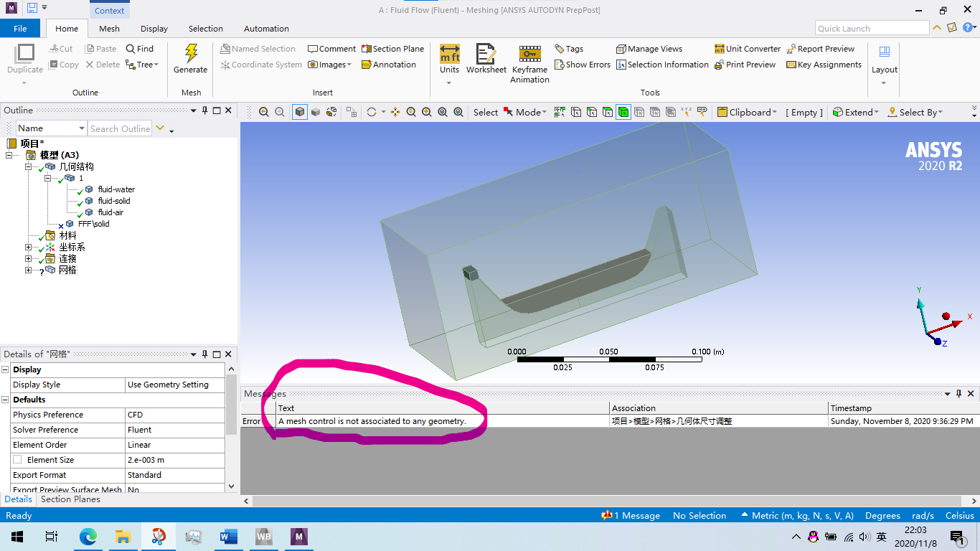Open the File menu
This screenshot has height=551, width=980.
click(x=20, y=29)
